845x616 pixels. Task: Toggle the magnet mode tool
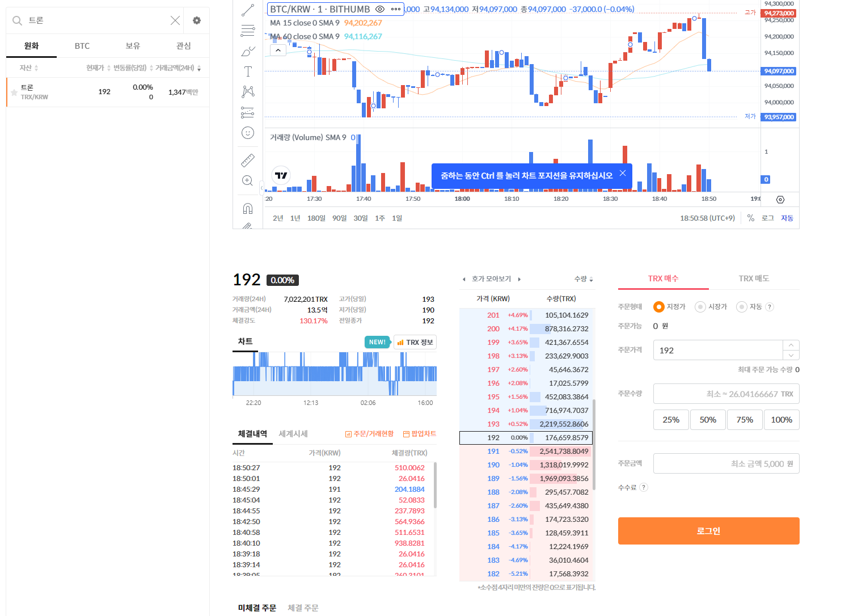248,208
